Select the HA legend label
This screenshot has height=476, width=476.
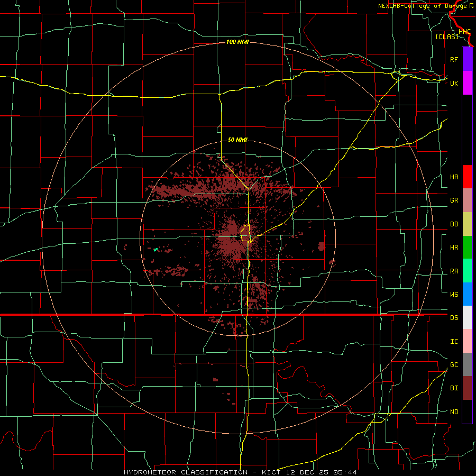[454, 177]
